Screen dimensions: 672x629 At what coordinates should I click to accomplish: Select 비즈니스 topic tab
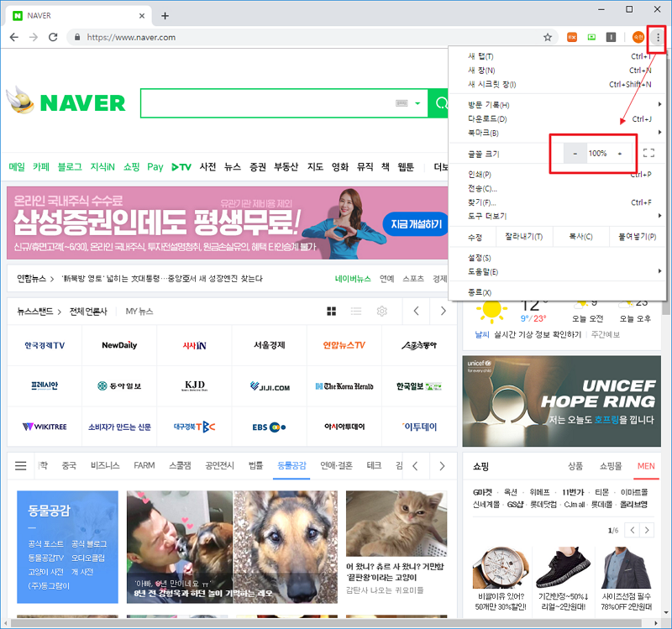coord(105,466)
